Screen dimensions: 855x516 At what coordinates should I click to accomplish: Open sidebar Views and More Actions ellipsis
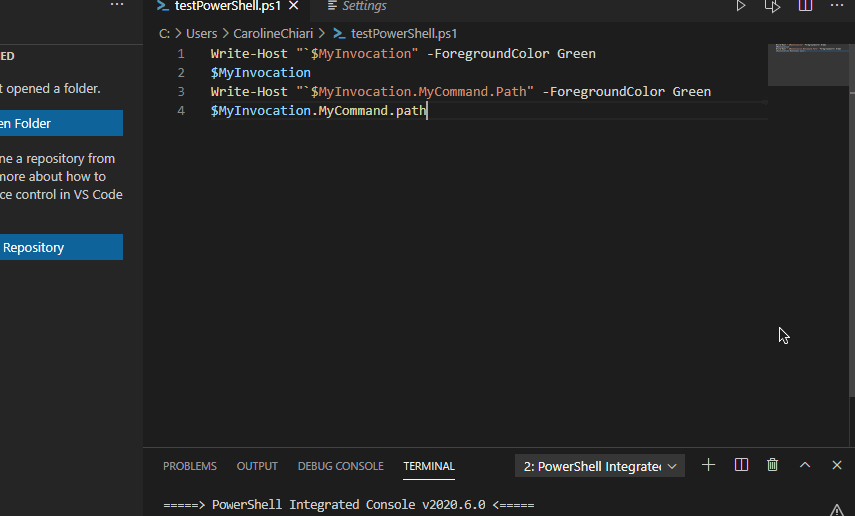[117, 4]
